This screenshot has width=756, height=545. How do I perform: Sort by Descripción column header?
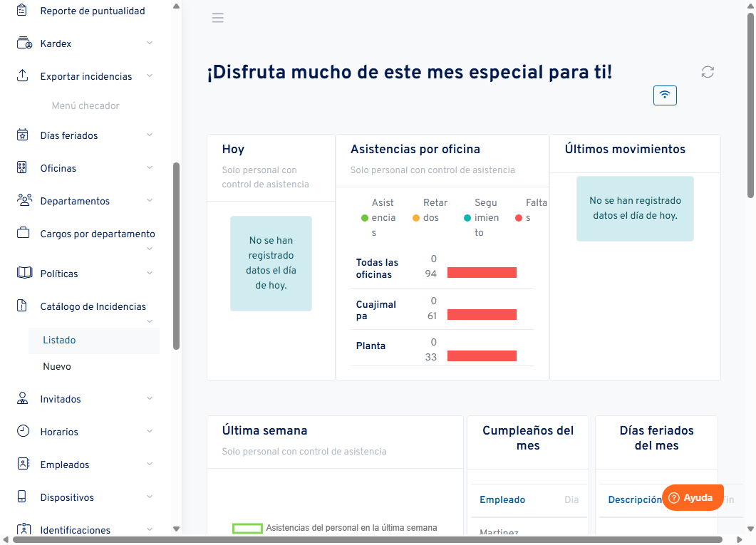(x=634, y=499)
